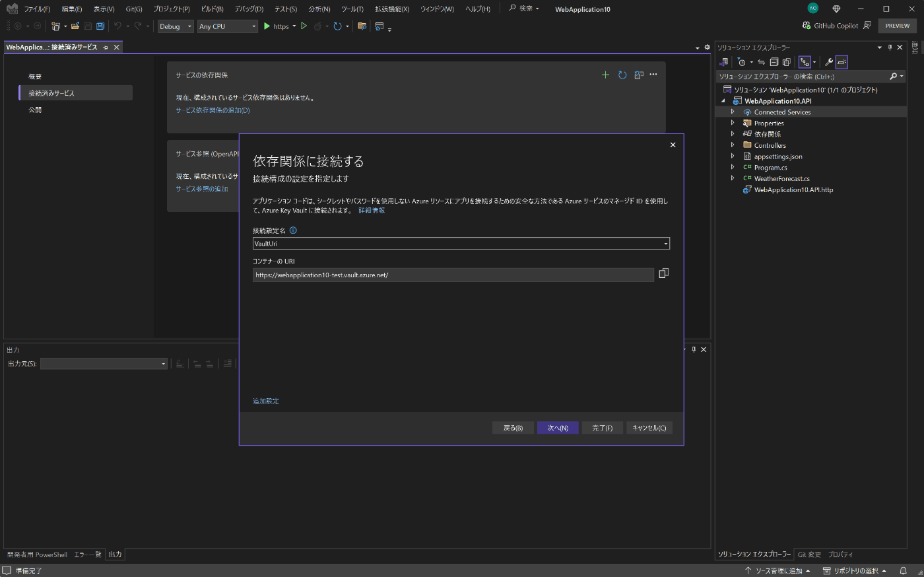The height and width of the screenshot is (577, 924).
Task: Open the more options ellipsis in service dependencies
Action: click(653, 75)
